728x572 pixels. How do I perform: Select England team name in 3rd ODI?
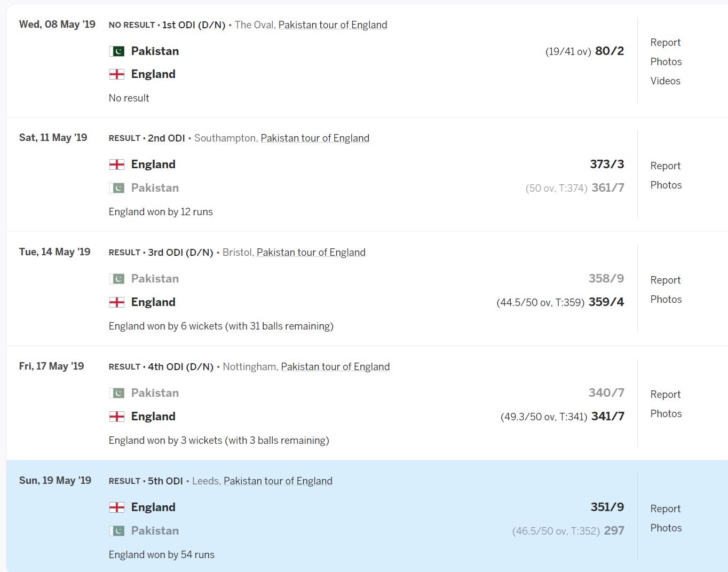point(153,302)
